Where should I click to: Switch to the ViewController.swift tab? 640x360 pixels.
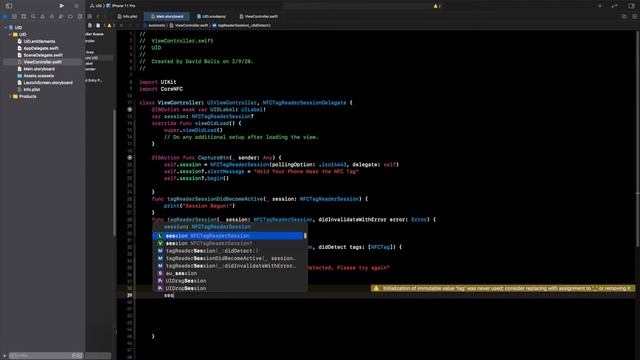[x=258, y=16]
